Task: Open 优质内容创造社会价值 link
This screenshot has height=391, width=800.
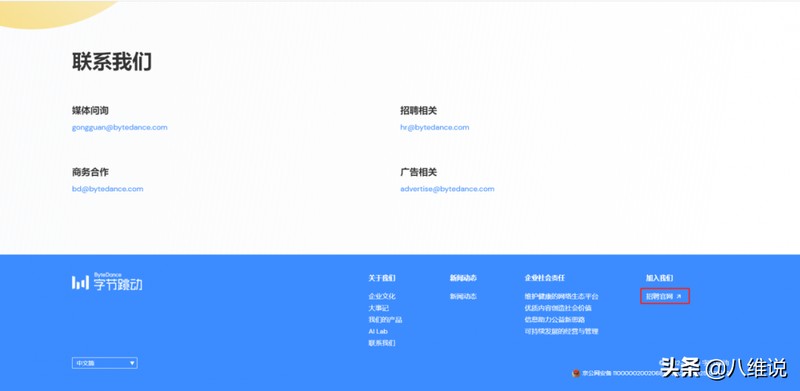Action: pos(558,308)
